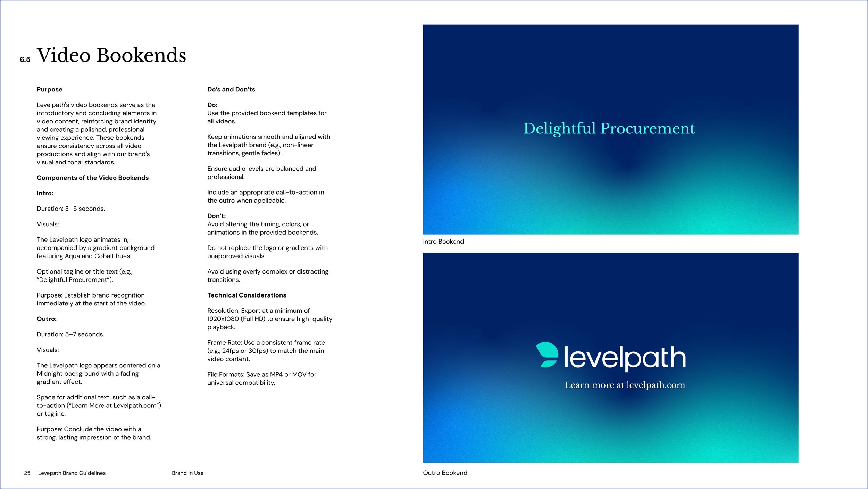Click the 'Do:' label

click(212, 105)
